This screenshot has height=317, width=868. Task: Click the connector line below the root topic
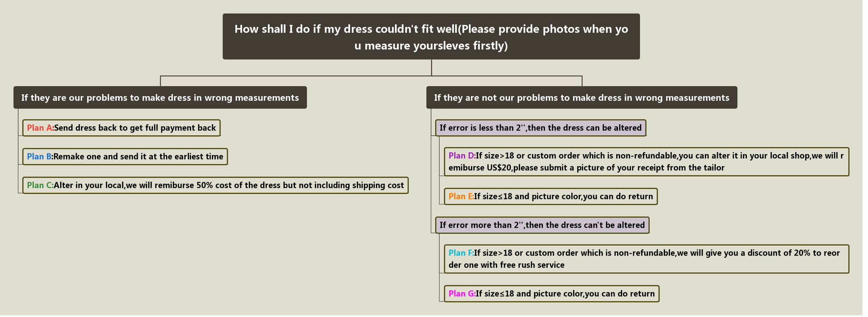coord(431,68)
